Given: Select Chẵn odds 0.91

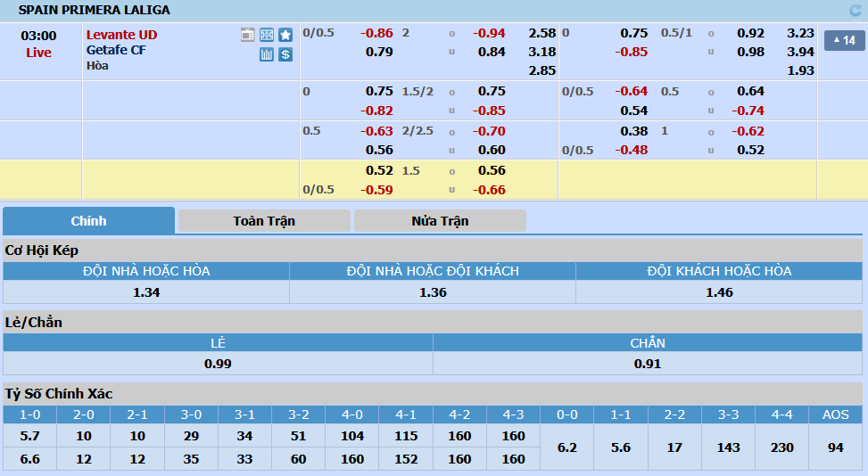Looking at the screenshot, I should [647, 364].
